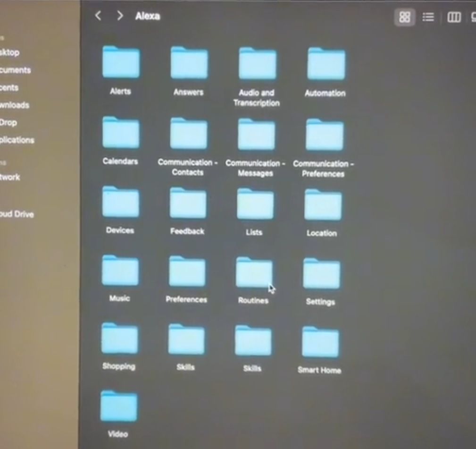Image resolution: width=476 pixels, height=449 pixels.
Task: Switch to icon grid view
Action: [x=404, y=17]
